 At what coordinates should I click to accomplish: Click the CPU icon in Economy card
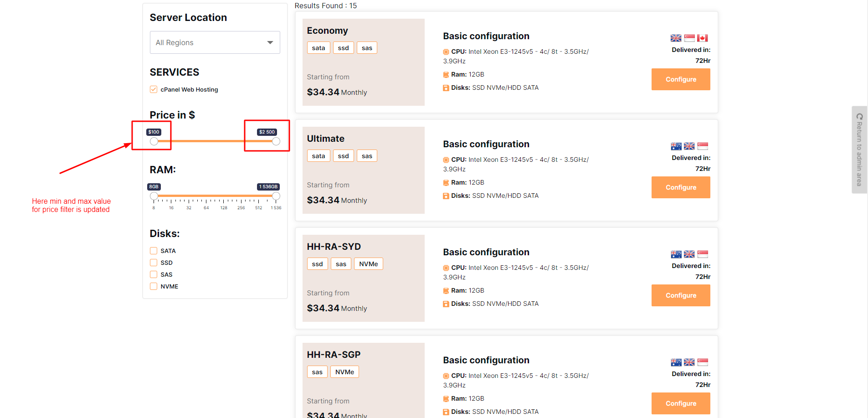(x=446, y=52)
